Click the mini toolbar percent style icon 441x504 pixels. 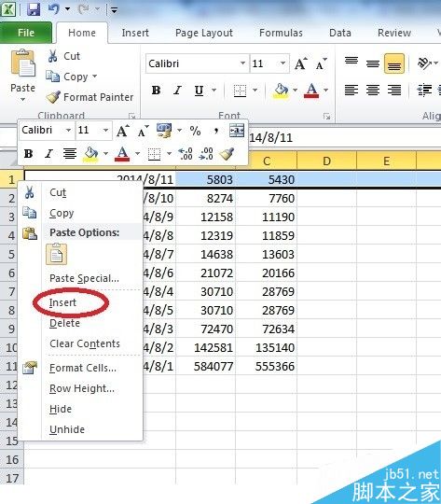tap(195, 131)
